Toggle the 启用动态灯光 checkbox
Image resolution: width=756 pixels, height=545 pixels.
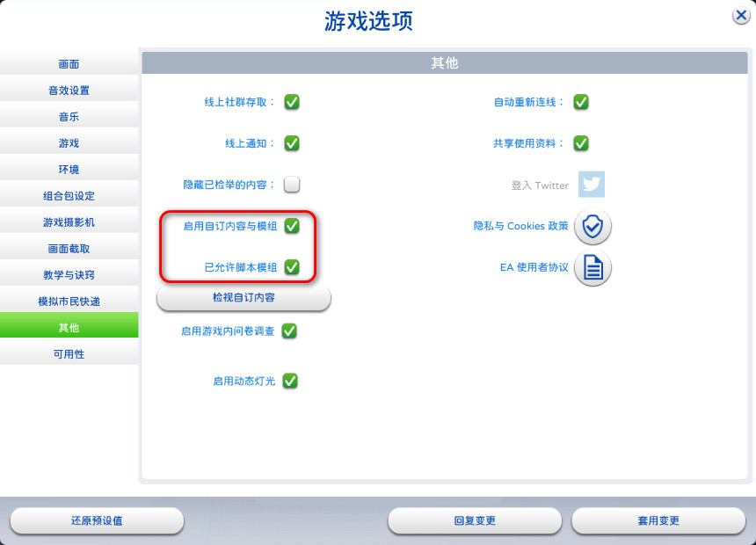click(x=290, y=381)
